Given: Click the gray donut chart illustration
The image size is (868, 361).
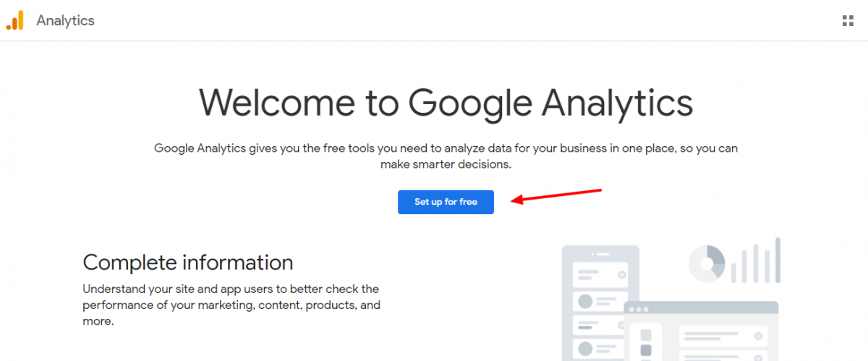Looking at the screenshot, I should pyautogui.click(x=707, y=263).
